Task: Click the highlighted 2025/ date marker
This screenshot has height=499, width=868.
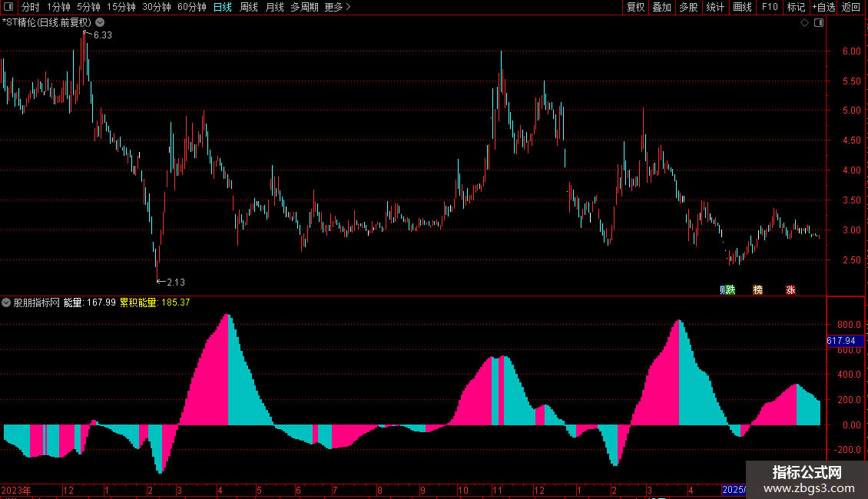Action: click(734, 490)
